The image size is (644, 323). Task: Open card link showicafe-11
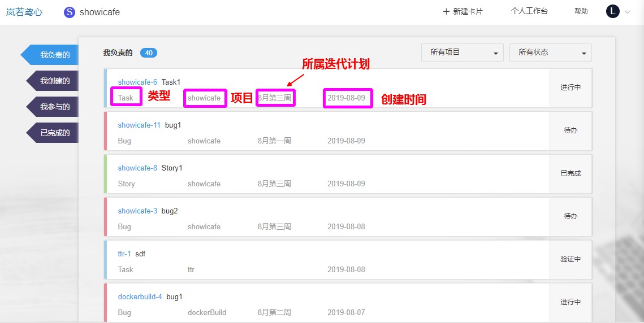(139, 125)
